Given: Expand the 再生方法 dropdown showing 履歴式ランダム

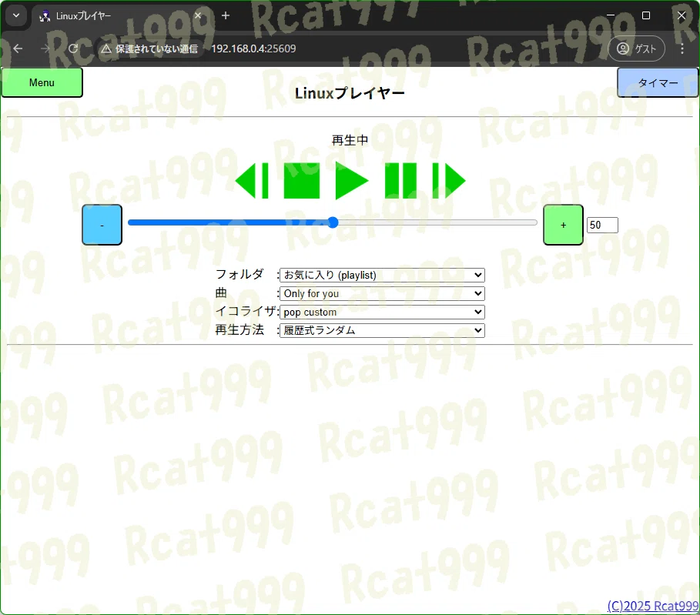Looking at the screenshot, I should [x=382, y=330].
